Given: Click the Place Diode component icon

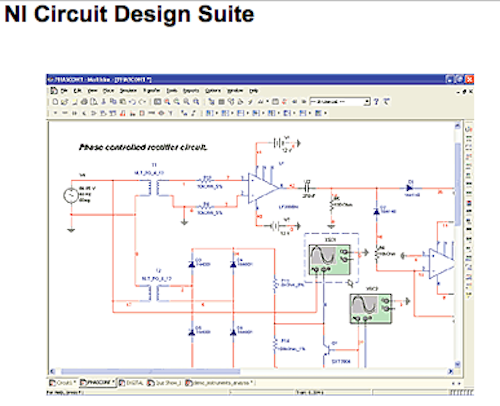Looking at the screenshot, I should click(x=74, y=113).
